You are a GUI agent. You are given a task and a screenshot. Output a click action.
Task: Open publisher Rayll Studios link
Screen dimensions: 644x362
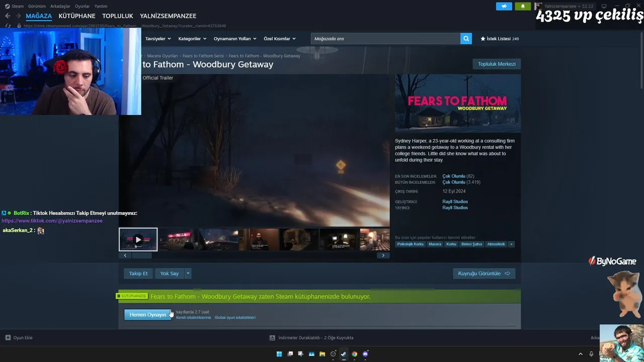pos(455,208)
